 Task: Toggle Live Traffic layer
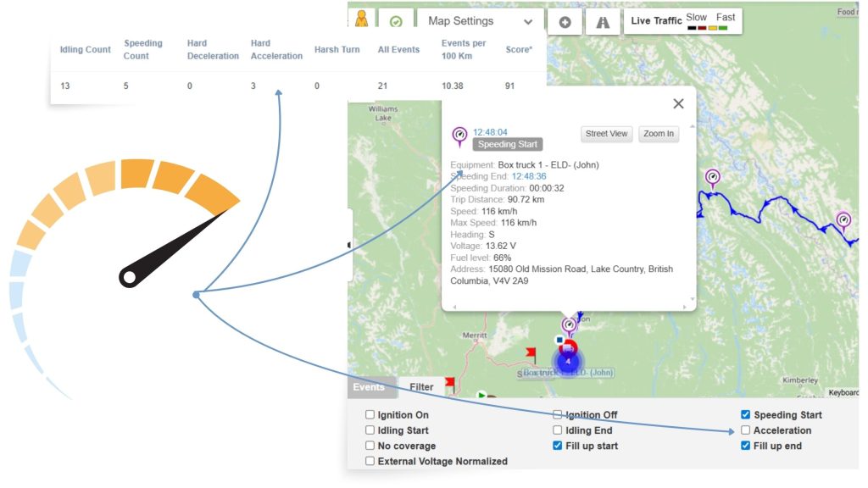pyautogui.click(x=683, y=21)
